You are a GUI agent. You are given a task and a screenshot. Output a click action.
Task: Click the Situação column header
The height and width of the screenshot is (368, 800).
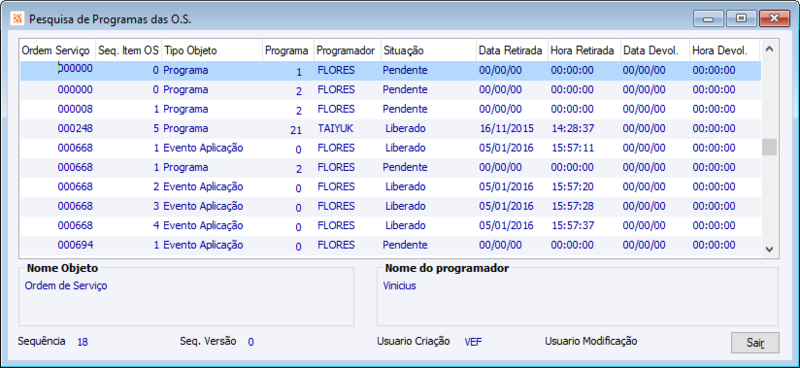click(428, 51)
